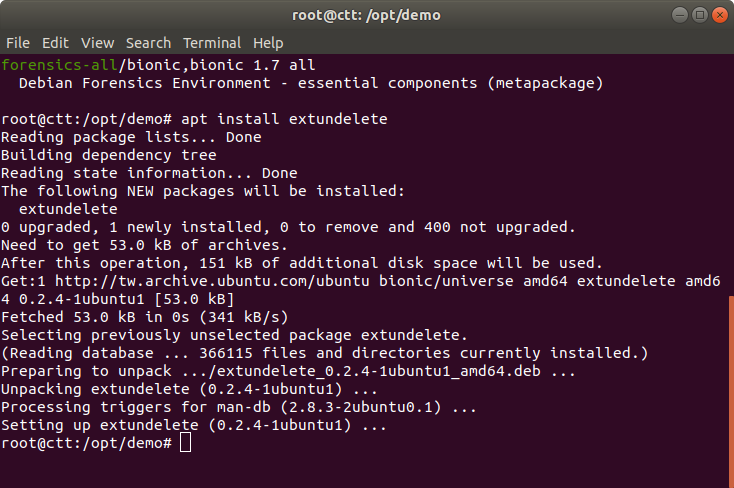
Task: Open the File menu
Action: (18, 43)
